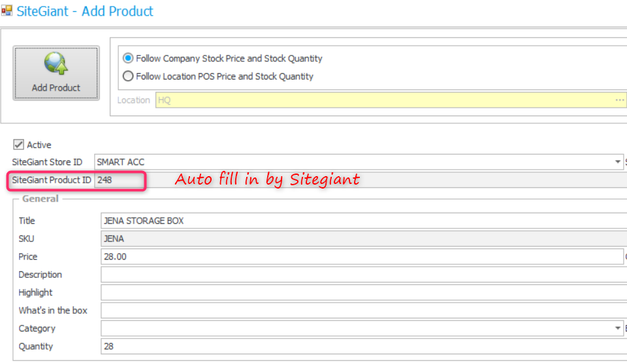Open the Category combo box
Image resolution: width=627 pixels, height=364 pixels.
[362, 328]
